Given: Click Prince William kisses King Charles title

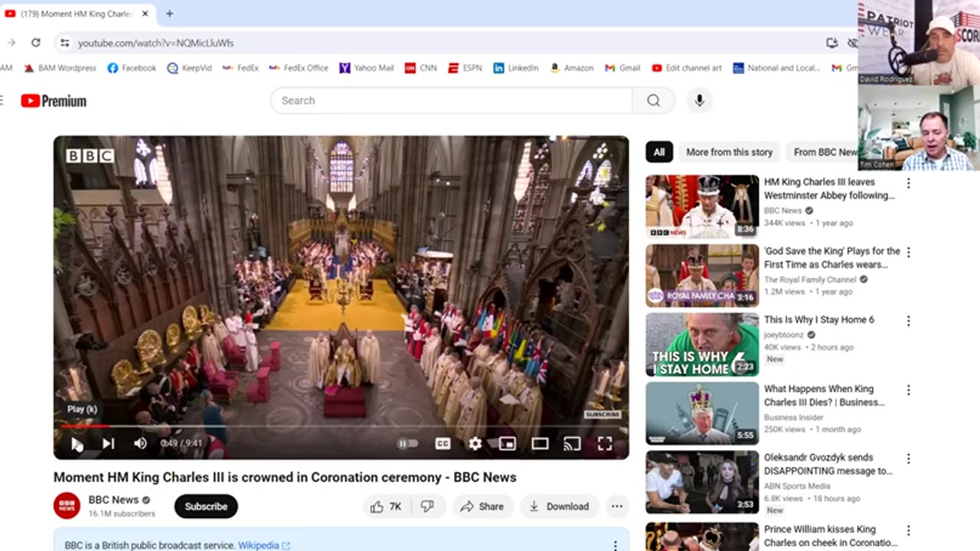Looking at the screenshot, I should click(831, 536).
